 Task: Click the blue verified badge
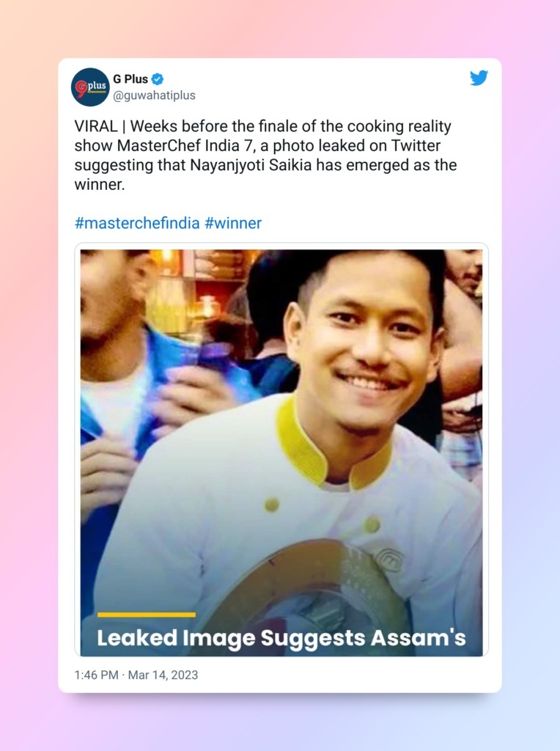point(158,79)
